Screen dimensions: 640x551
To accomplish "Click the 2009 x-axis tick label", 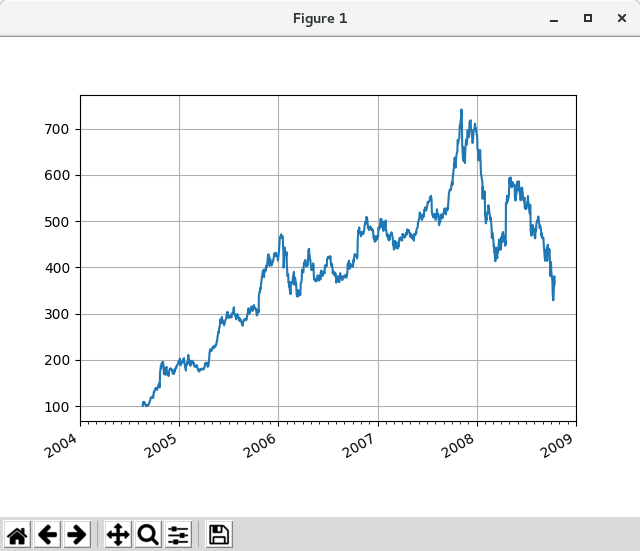I will point(557,445).
